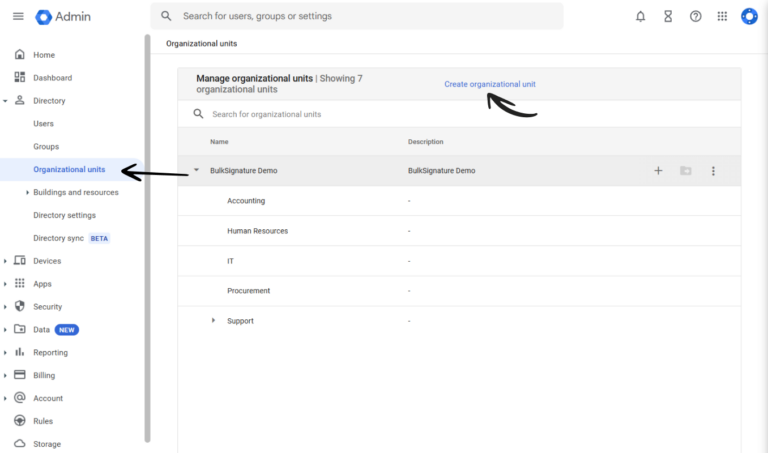Expand Buildings and resources arrow
Image resolution: width=768 pixels, height=453 pixels.
[x=27, y=192]
